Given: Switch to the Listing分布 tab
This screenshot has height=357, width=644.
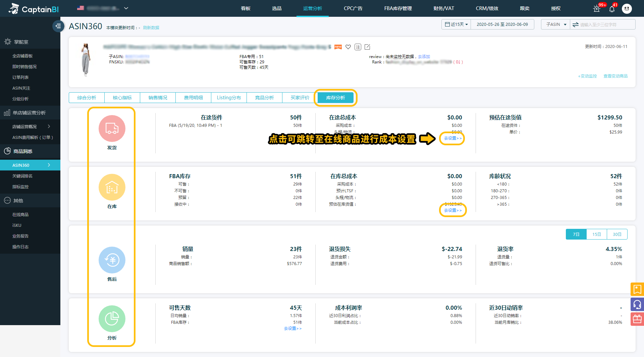Looking at the screenshot, I should tap(229, 98).
